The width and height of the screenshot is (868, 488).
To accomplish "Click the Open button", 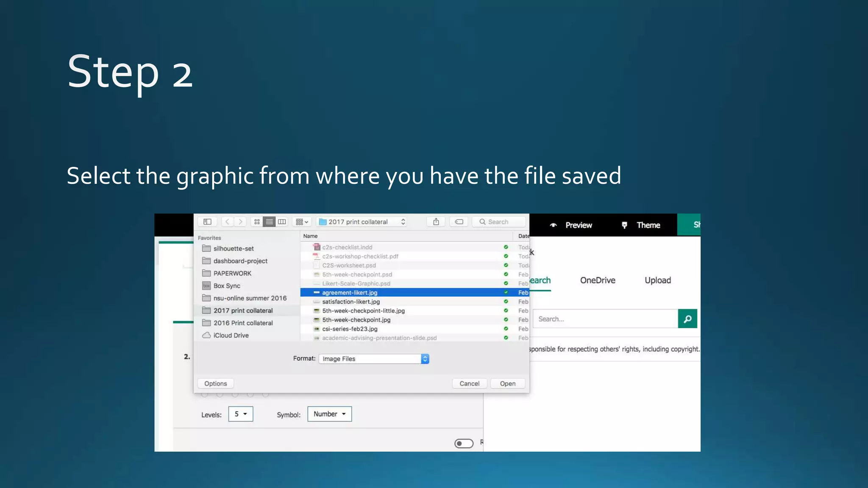I will point(507,383).
